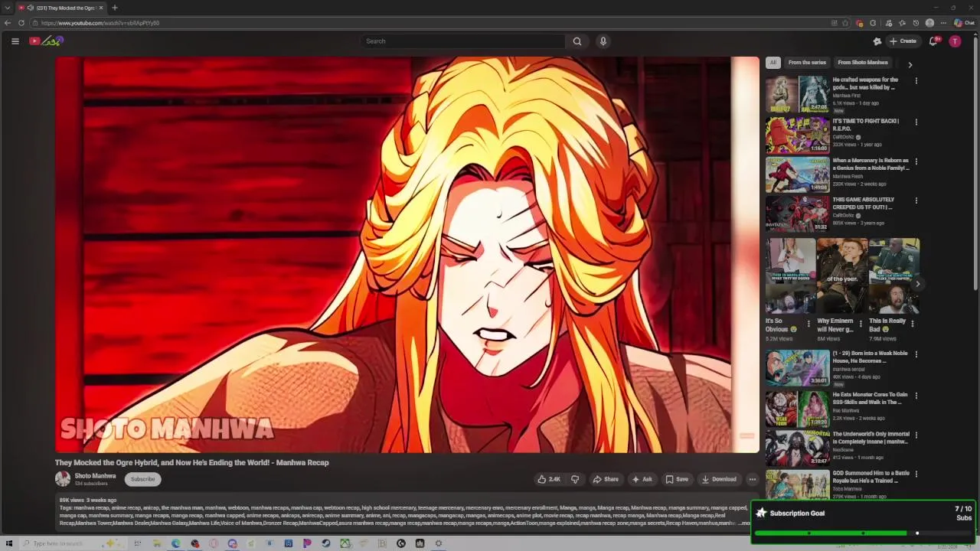Open the YouTube hamburger guide menu

[x=15, y=41]
